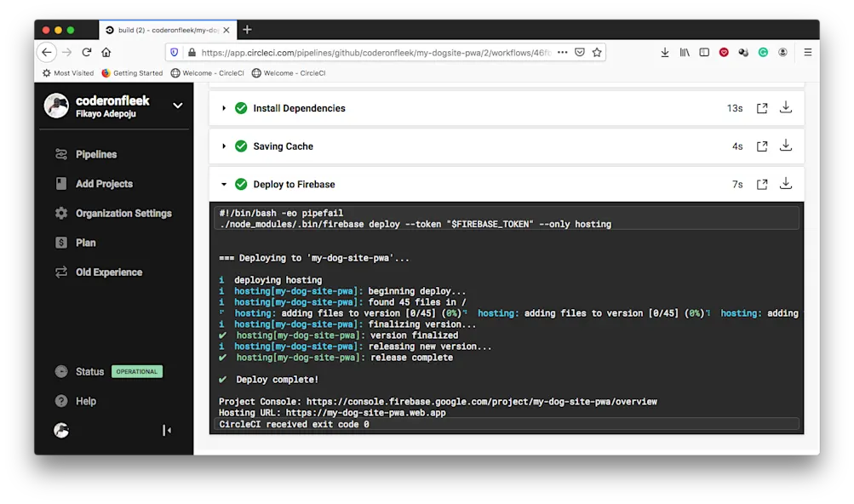Screen dimensions: 854x504
Task: Close the build (2) tab
Action: click(x=226, y=30)
